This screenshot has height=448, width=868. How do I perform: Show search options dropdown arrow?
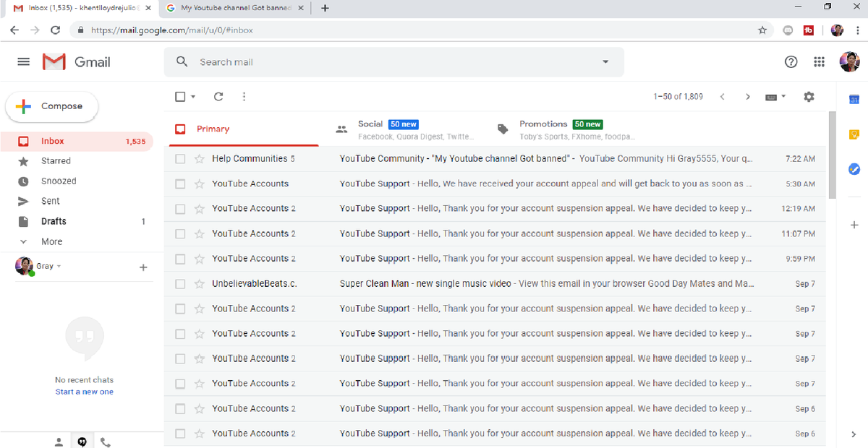(x=605, y=62)
